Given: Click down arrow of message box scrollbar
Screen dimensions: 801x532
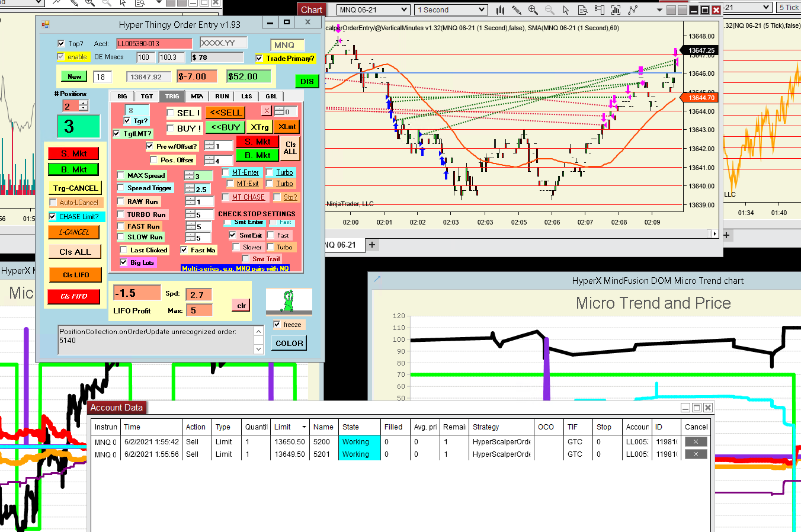Looking at the screenshot, I should coord(258,349).
